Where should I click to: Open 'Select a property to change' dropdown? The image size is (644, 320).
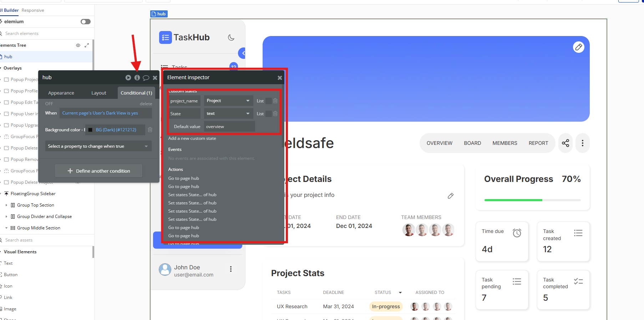pos(98,146)
